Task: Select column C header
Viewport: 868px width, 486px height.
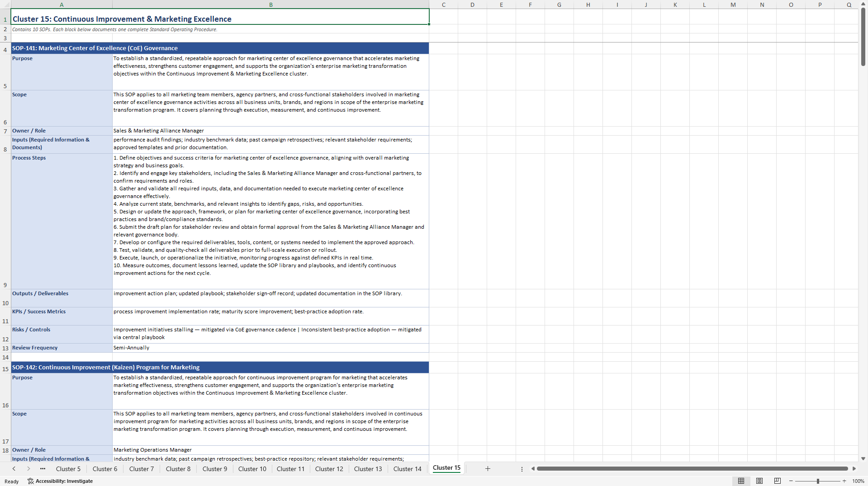Action: (443, 5)
